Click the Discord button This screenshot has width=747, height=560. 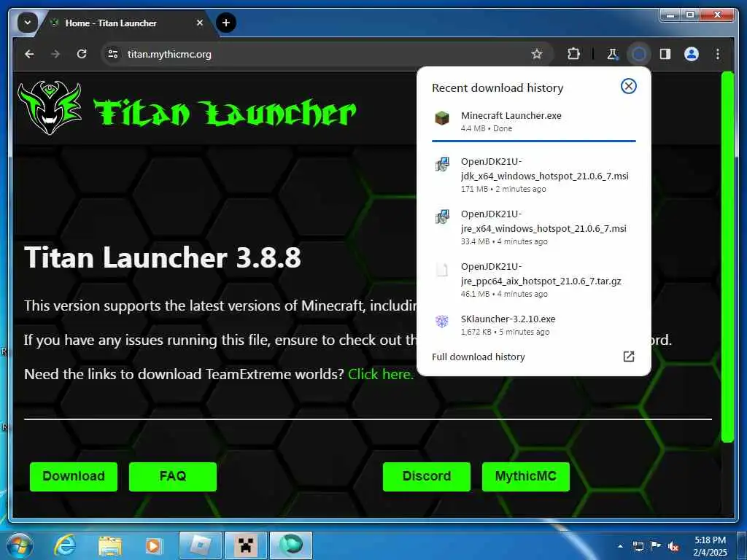coord(426,476)
